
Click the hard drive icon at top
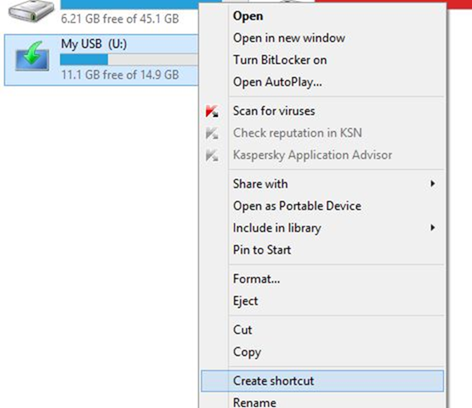31,11
